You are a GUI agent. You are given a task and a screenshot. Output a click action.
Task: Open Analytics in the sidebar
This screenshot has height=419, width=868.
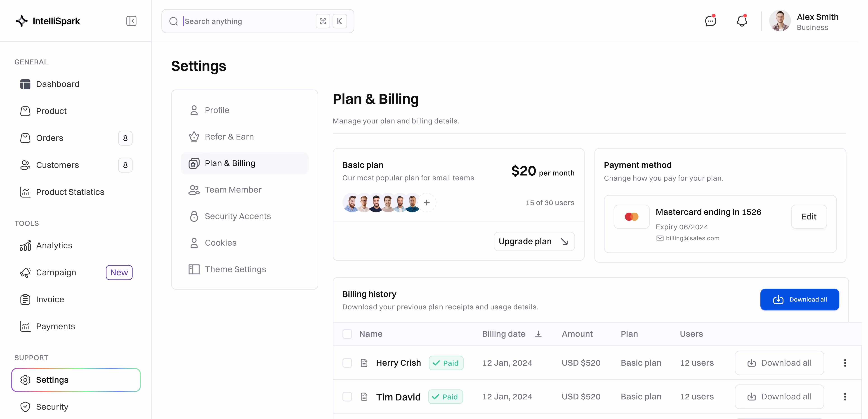(54, 245)
